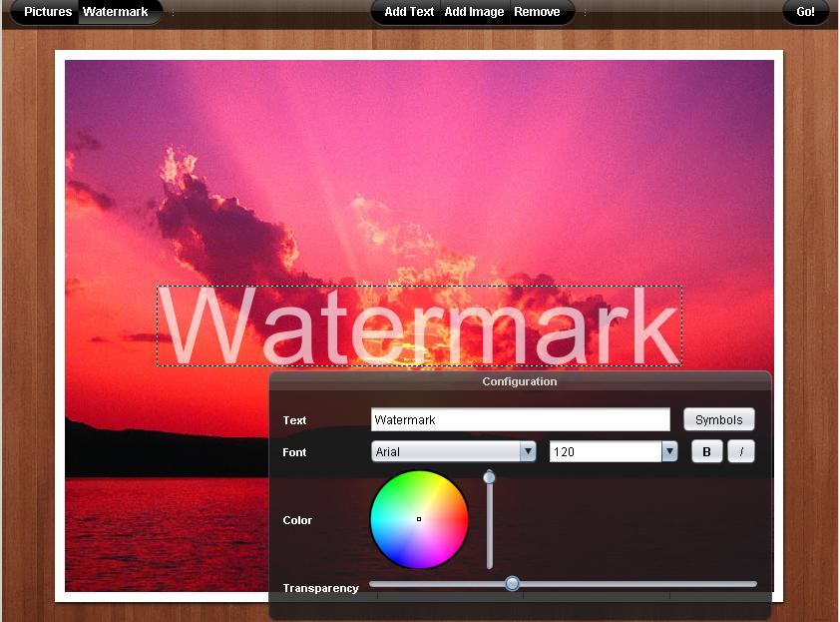Image resolution: width=840 pixels, height=622 pixels.
Task: Click inside the Text field containing Watermark
Action: click(520, 418)
